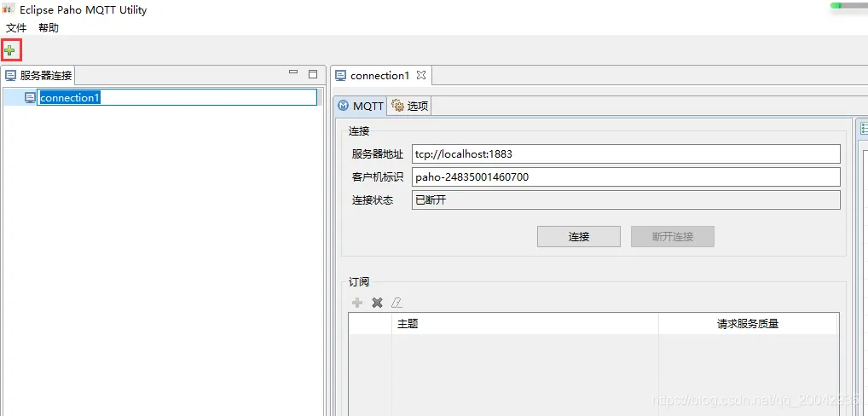The image size is (868, 416).
Task: Select the 服务器连接 panel tab
Action: 38,75
